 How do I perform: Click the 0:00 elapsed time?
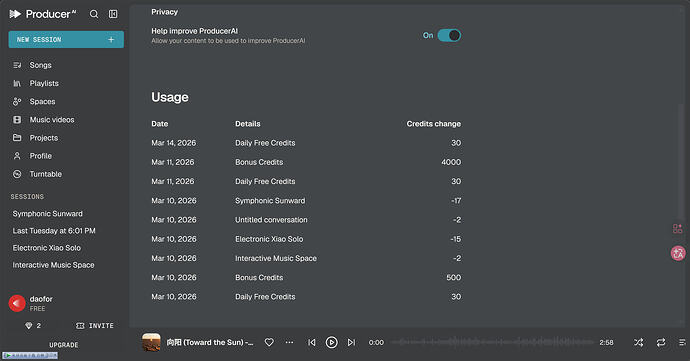pyautogui.click(x=376, y=342)
